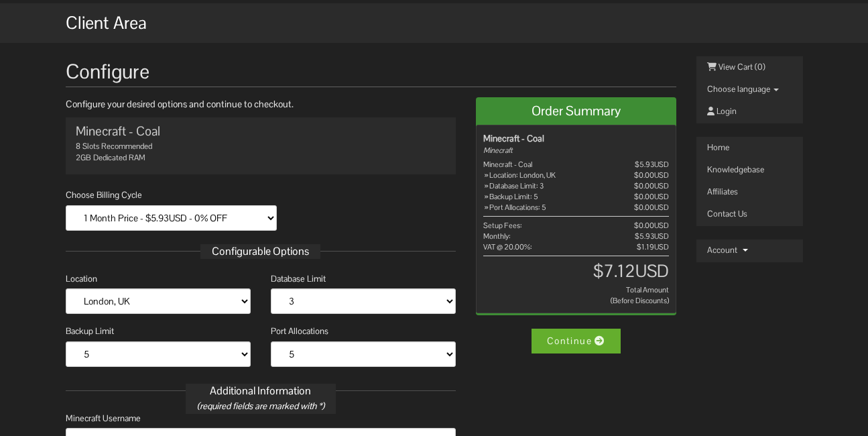The image size is (868, 436).
Task: Click the Client Area title
Action: 106,23
